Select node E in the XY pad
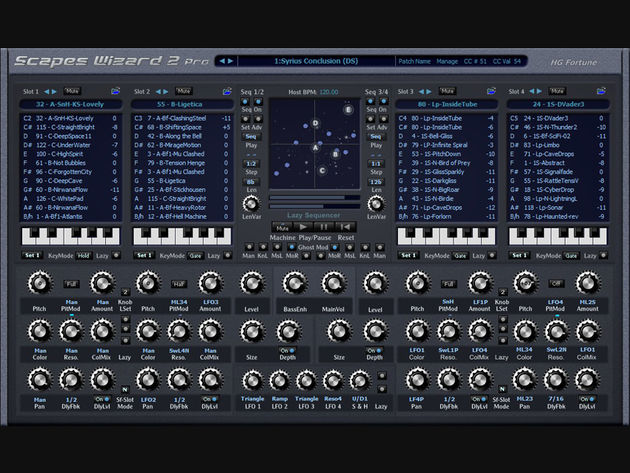The width and height of the screenshot is (630, 473). [x=348, y=109]
